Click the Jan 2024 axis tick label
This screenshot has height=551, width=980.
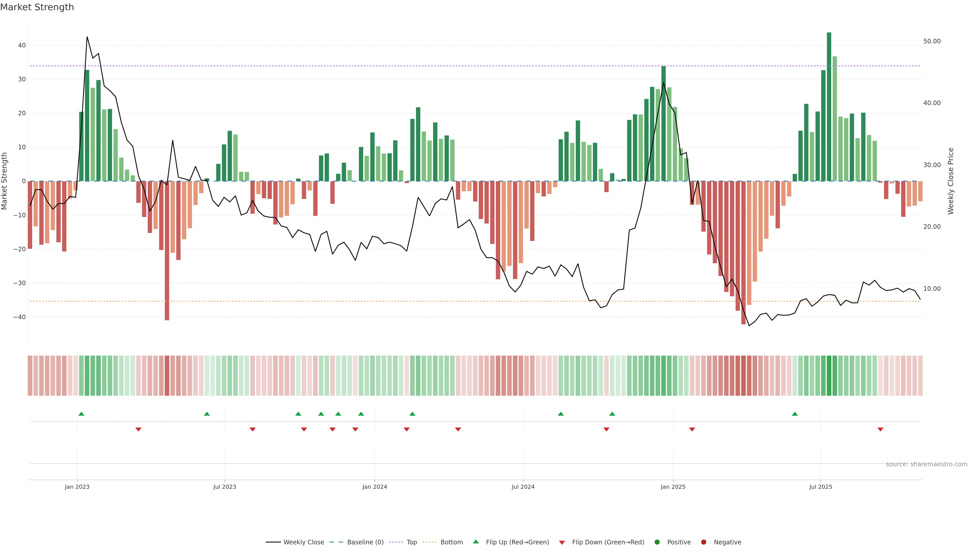pos(374,487)
